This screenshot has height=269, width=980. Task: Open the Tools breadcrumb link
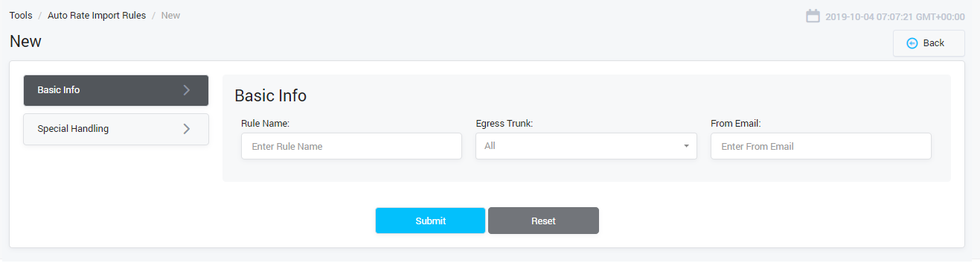point(21,15)
